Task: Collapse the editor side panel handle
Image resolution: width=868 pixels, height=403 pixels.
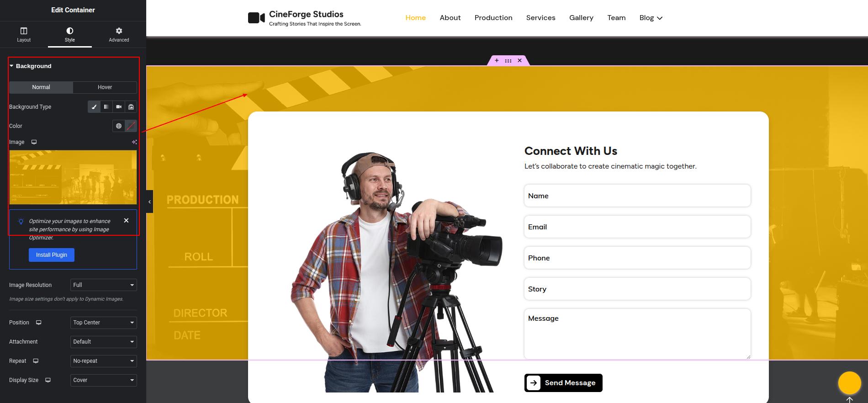Action: pos(149,201)
